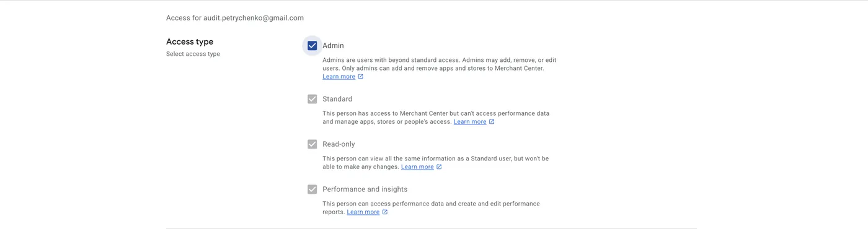
Task: Click external-link icon in Admin description
Action: point(361,77)
